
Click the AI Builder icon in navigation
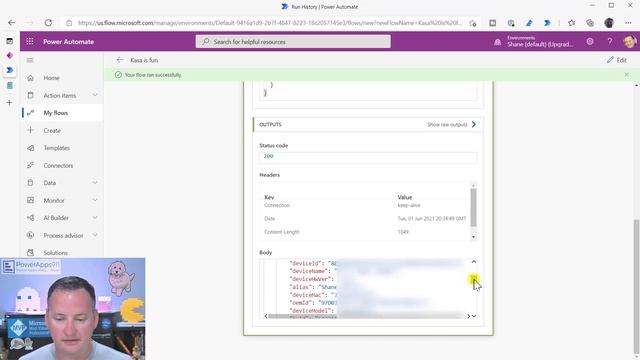click(30, 218)
